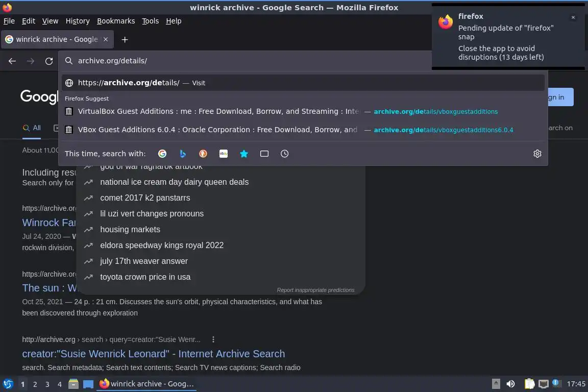The width and height of the screenshot is (588, 392).
Task: Open options for Susie Wenrick result
Action: 213,339
